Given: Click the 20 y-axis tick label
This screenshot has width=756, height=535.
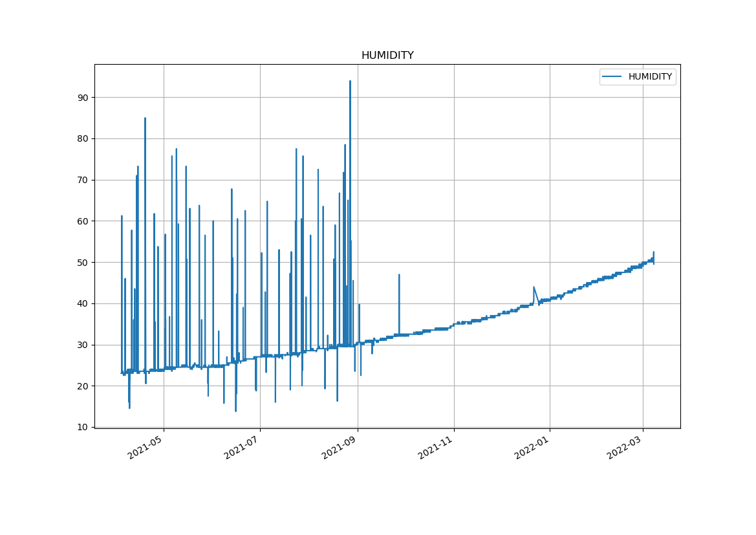Looking at the screenshot, I should click(x=83, y=386).
